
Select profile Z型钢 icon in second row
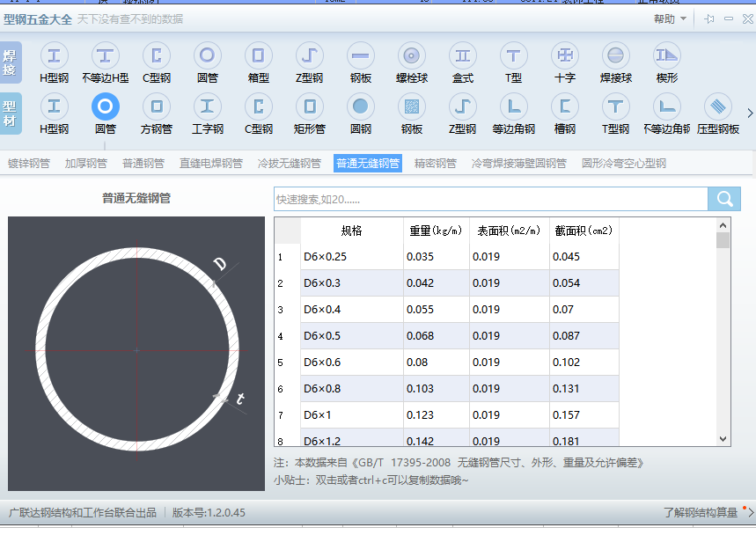(463, 107)
